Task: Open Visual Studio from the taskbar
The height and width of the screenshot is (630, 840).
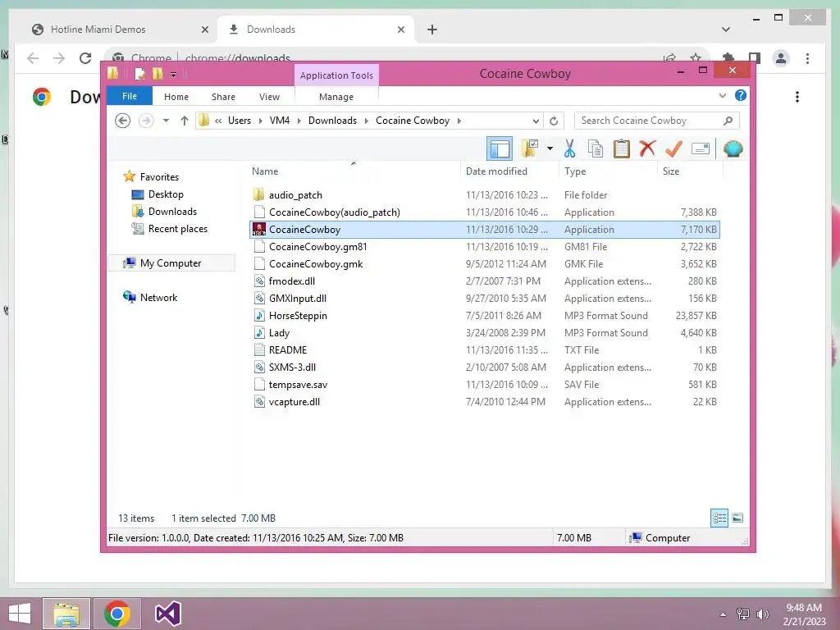Action: [x=167, y=614]
